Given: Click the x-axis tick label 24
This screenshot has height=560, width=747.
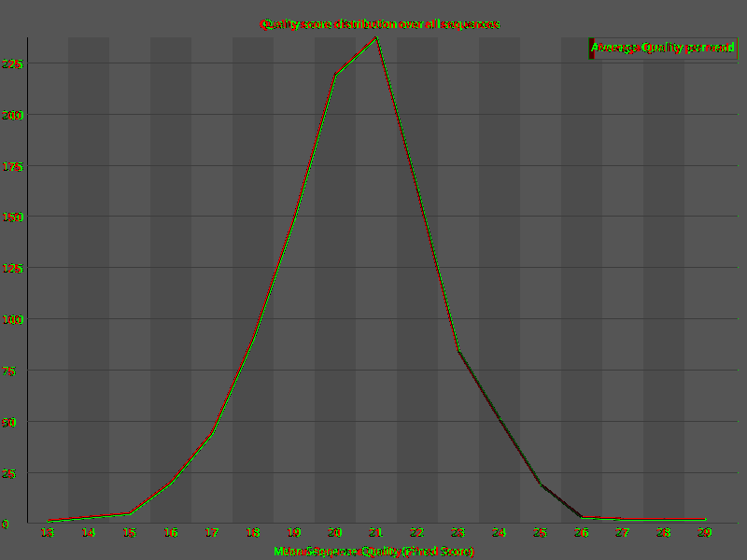Looking at the screenshot, I should pyautogui.click(x=500, y=532).
